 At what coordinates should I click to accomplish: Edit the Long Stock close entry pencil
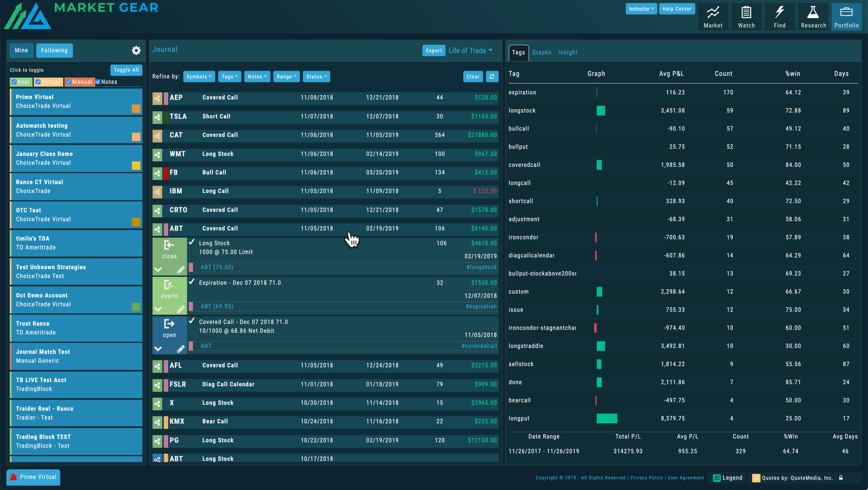tap(181, 270)
